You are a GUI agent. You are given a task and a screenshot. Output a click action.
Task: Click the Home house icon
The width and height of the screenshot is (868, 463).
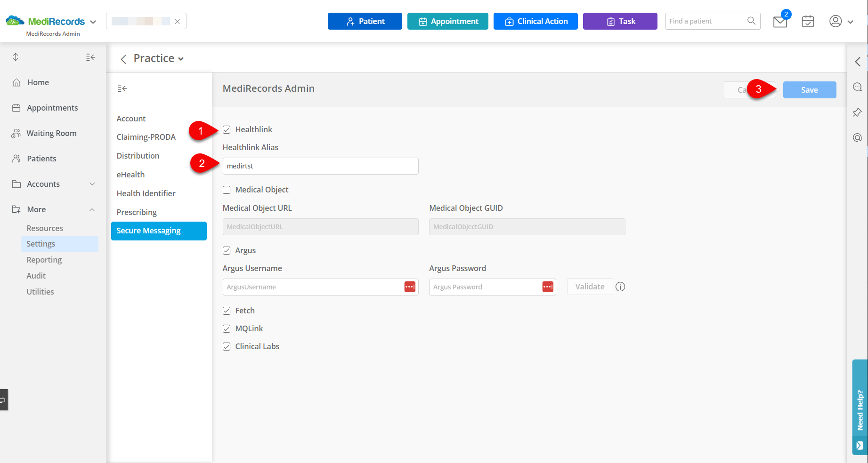[x=16, y=82]
